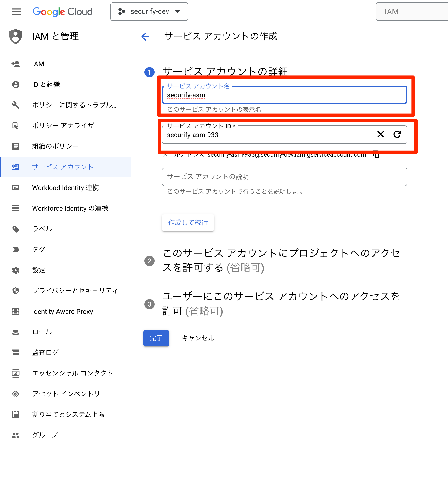
Task: Click the タグ arrow-label icon
Action: click(x=15, y=249)
